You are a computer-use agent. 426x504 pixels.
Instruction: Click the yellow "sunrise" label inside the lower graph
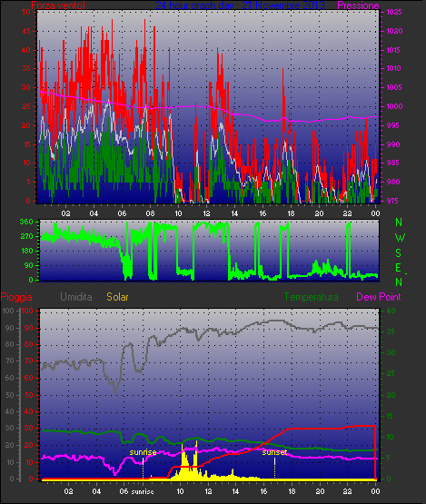pos(143,452)
